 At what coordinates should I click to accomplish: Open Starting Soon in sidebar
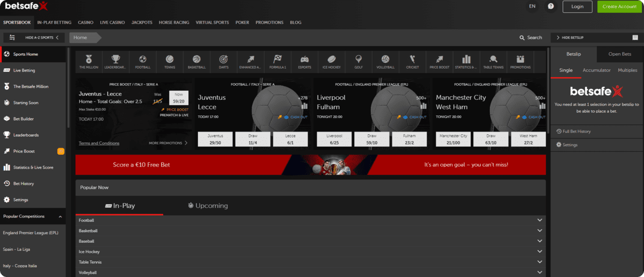point(33,103)
